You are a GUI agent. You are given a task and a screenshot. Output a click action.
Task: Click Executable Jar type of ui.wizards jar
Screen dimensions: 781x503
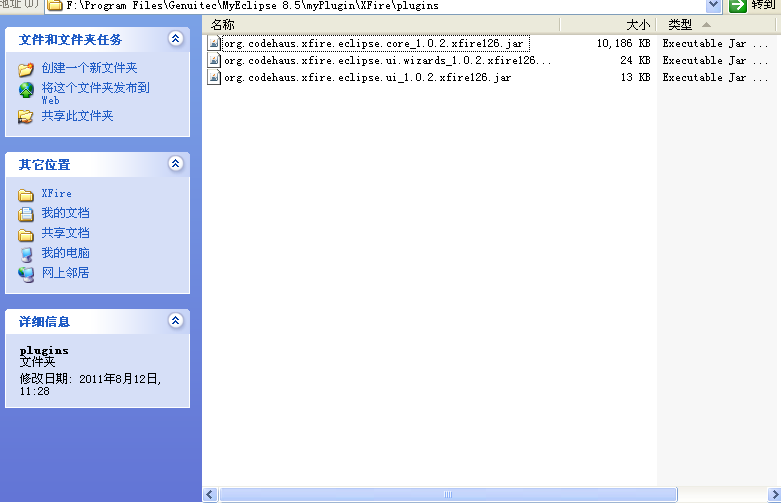point(715,60)
